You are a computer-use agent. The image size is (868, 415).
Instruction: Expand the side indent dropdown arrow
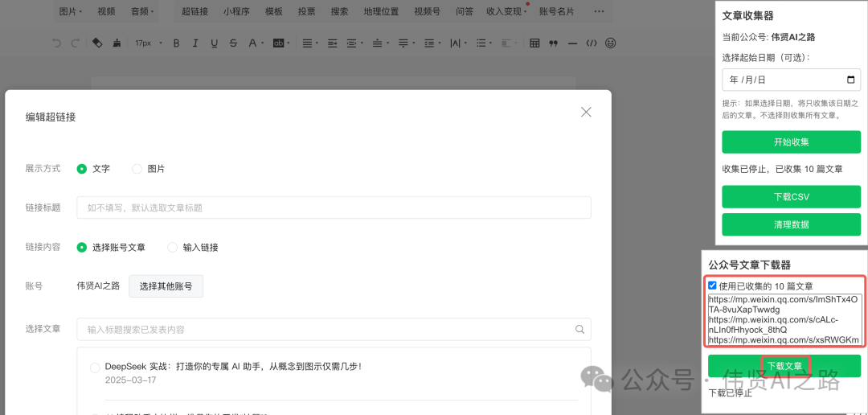point(362,43)
